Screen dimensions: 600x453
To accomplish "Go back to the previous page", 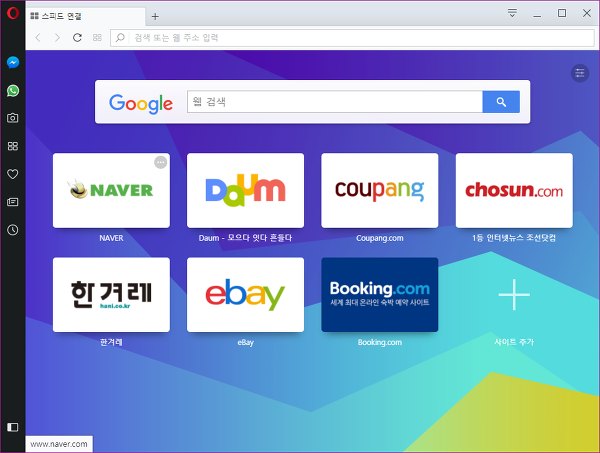I will pos(38,37).
